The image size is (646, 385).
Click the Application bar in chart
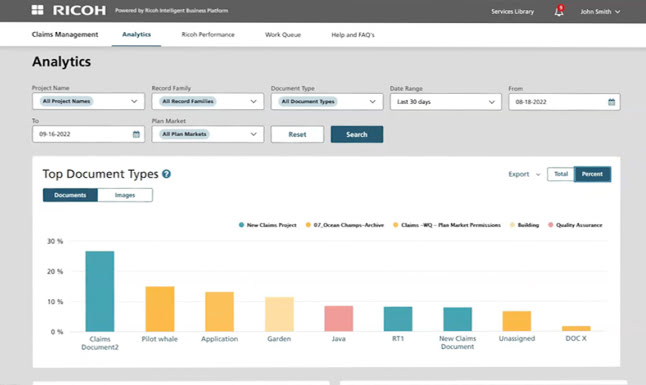220,312
